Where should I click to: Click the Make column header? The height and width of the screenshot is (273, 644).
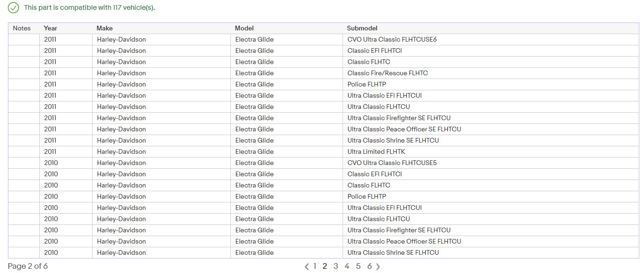coord(105,28)
